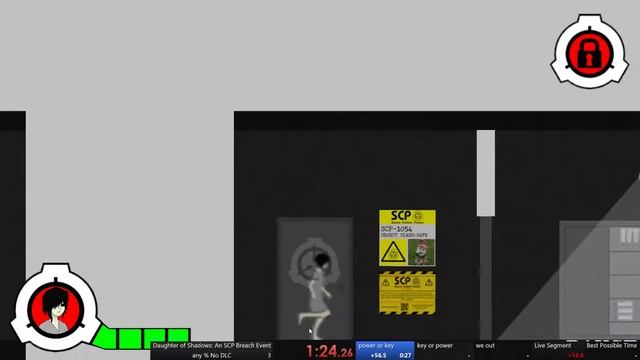This screenshot has width=640, height=360.
Task: Click the 1:24.26 speedrun timer
Action: [329, 351]
